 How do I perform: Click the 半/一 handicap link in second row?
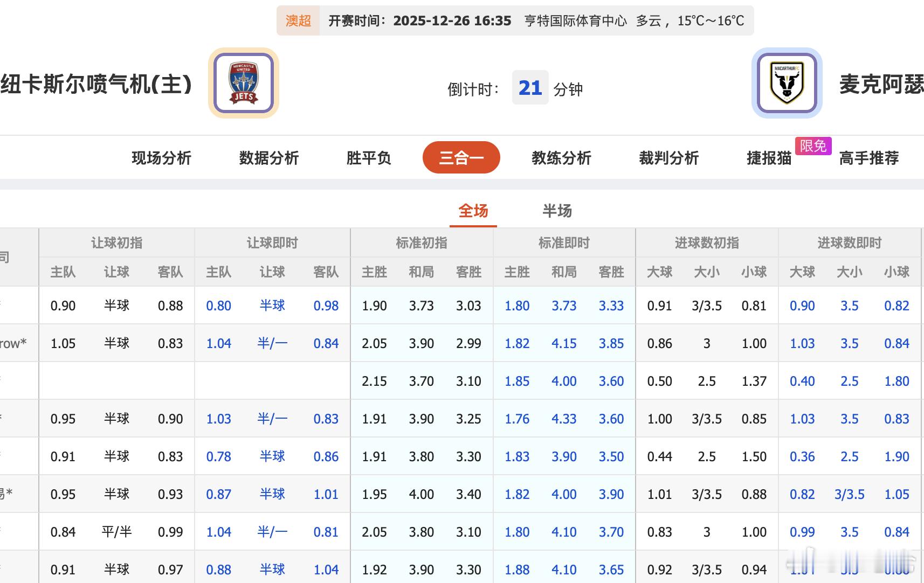point(272,343)
